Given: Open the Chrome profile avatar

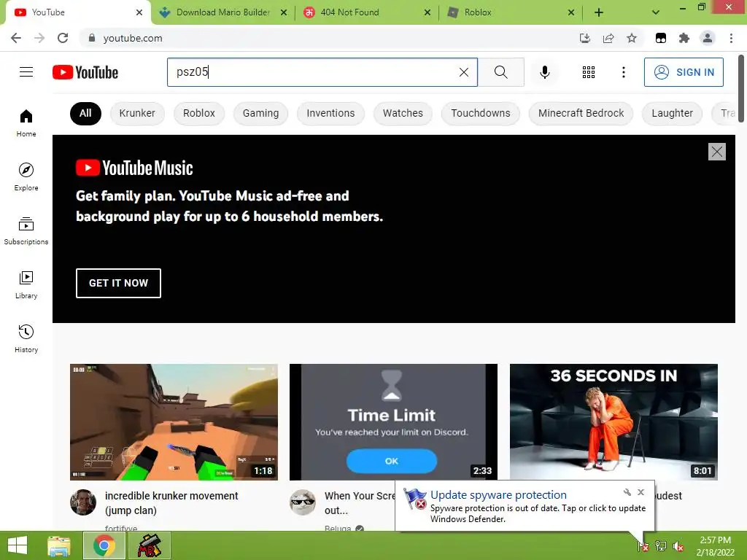Looking at the screenshot, I should [x=708, y=38].
